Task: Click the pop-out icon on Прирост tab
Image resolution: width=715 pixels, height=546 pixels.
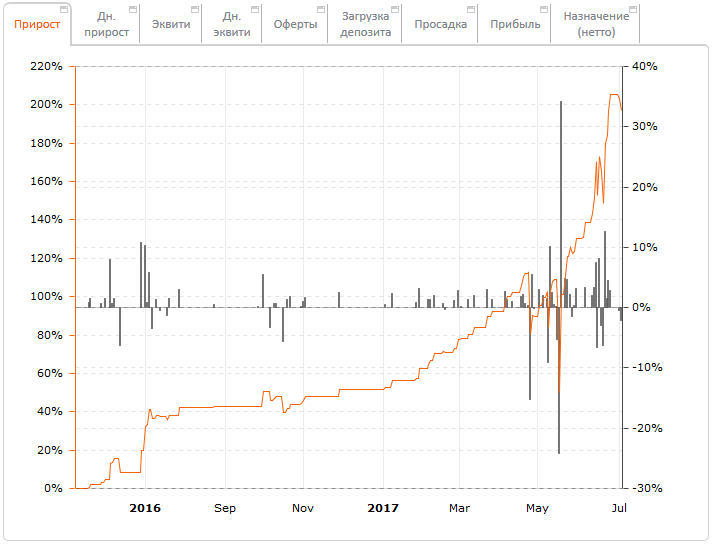Action: 64,9
